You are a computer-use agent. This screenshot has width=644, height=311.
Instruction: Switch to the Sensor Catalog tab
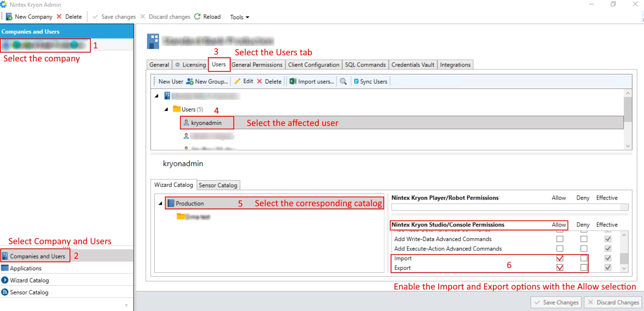click(x=218, y=185)
